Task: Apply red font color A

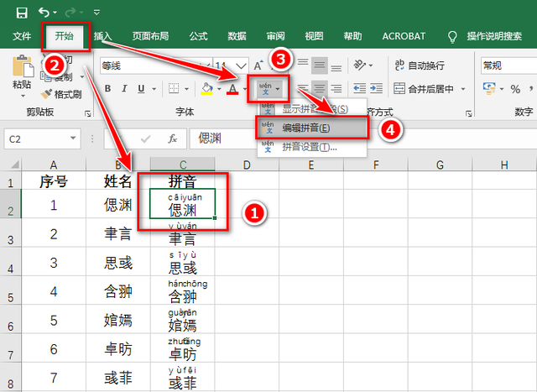Action: [232, 89]
